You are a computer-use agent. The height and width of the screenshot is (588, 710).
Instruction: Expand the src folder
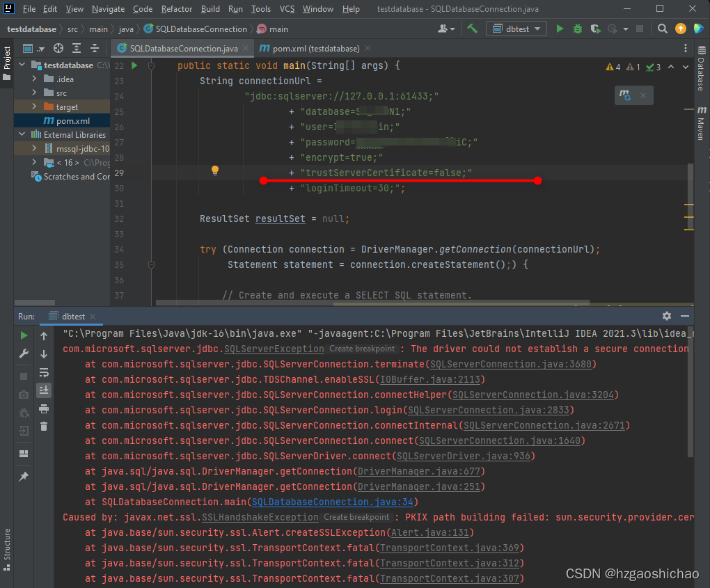click(x=34, y=93)
